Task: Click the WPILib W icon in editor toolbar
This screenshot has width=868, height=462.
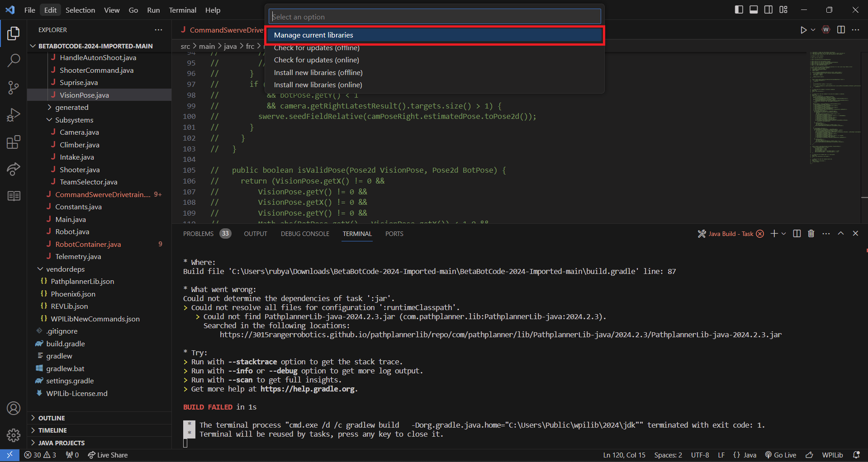Action: (826, 30)
